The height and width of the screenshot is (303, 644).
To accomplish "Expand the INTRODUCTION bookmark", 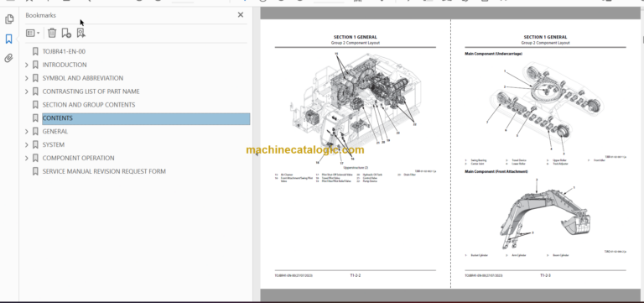I will click(27, 65).
